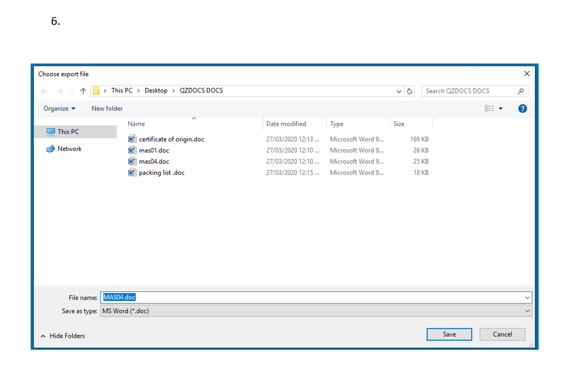Screen dimensions: 588x373
Task: Open Help with the question mark icon
Action: [522, 109]
